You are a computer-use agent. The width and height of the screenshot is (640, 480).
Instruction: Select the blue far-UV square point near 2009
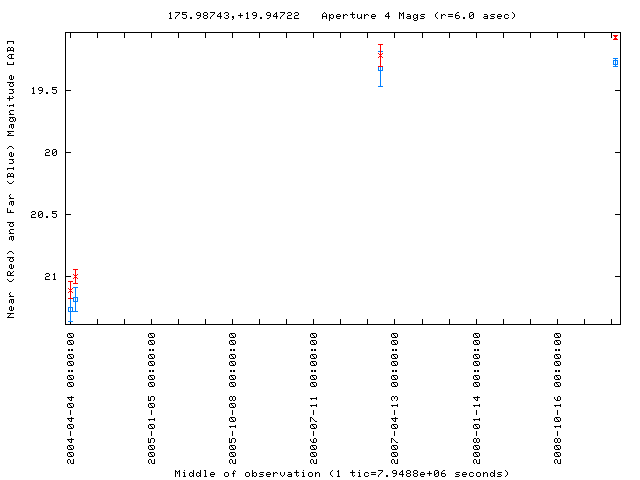pos(616,62)
